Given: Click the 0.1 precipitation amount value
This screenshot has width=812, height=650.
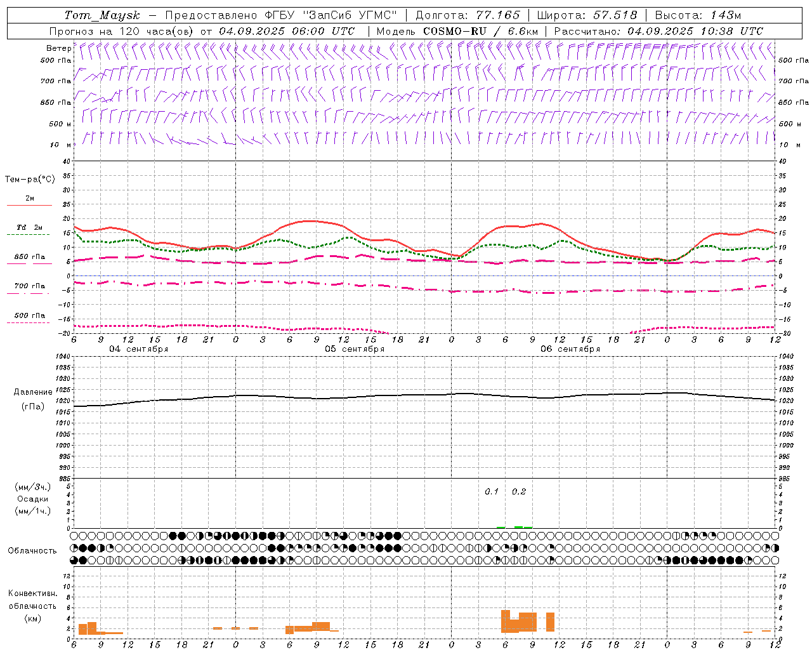Looking at the screenshot, I should pyautogui.click(x=492, y=492).
